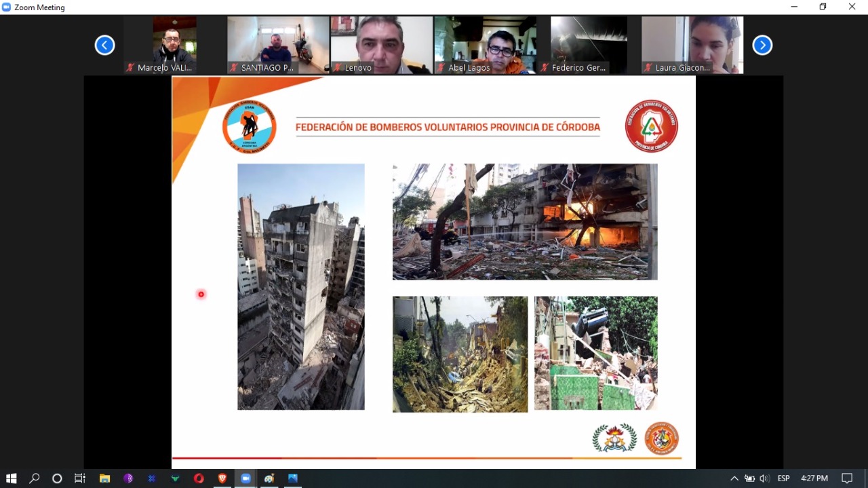
Task: Click the laurel wreath firefighter emblem
Action: tap(614, 438)
